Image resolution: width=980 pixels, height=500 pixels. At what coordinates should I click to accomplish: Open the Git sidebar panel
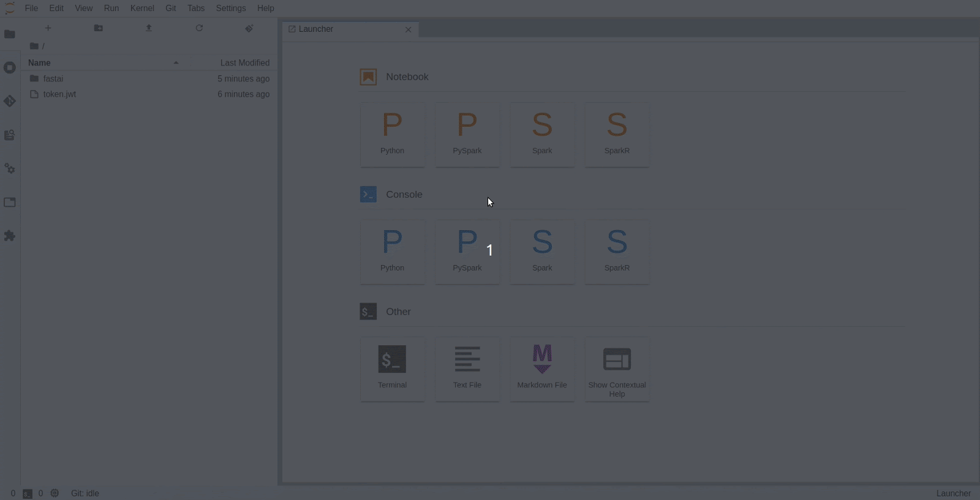[x=10, y=101]
